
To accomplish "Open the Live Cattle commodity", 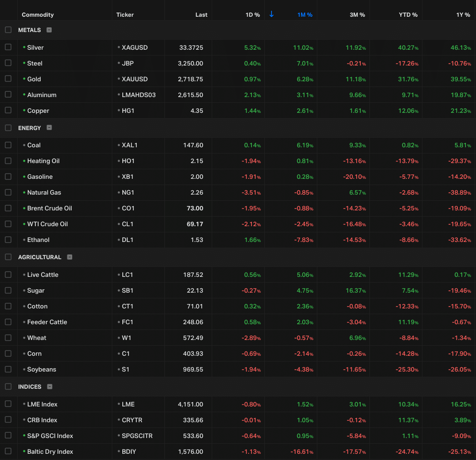I will [x=43, y=274].
